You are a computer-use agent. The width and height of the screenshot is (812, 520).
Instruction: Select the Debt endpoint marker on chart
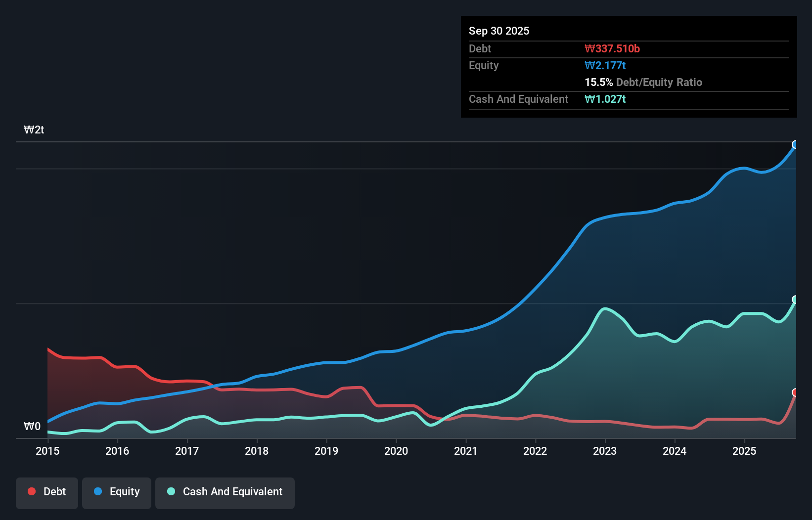(x=796, y=392)
